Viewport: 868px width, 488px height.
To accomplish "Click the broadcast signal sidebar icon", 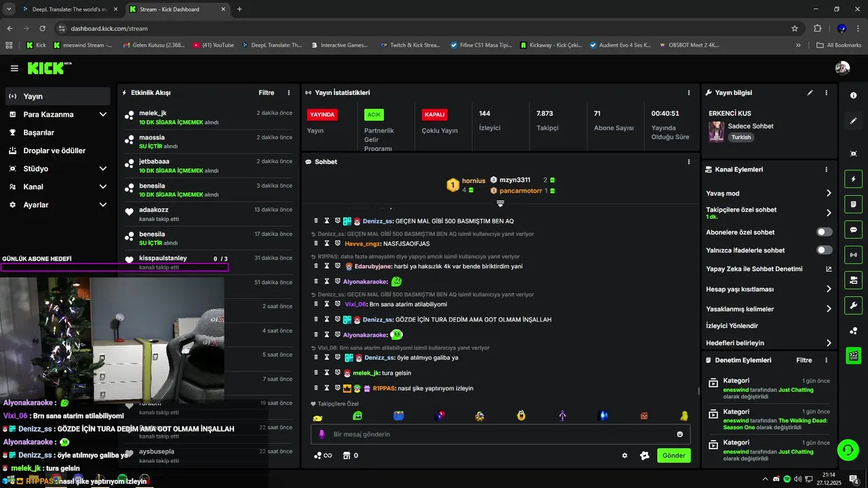I will tap(854, 255).
